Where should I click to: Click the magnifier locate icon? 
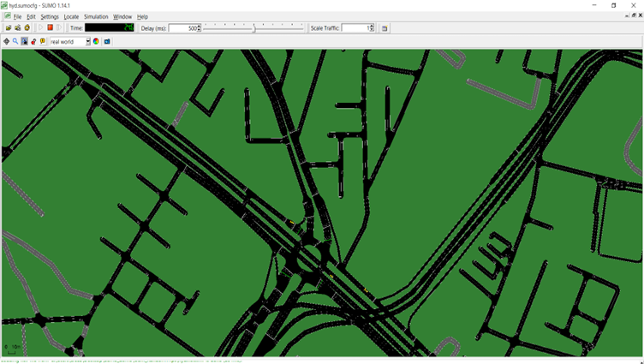[15, 41]
